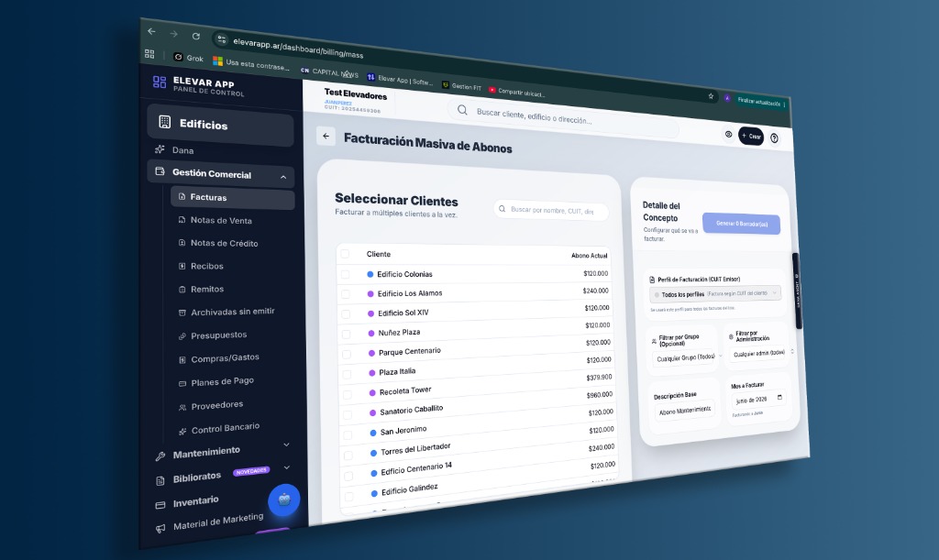Viewport: 939px width, 560px height.
Task: Click the page back arrow beside Facturación Masiva
Action: coord(326,136)
